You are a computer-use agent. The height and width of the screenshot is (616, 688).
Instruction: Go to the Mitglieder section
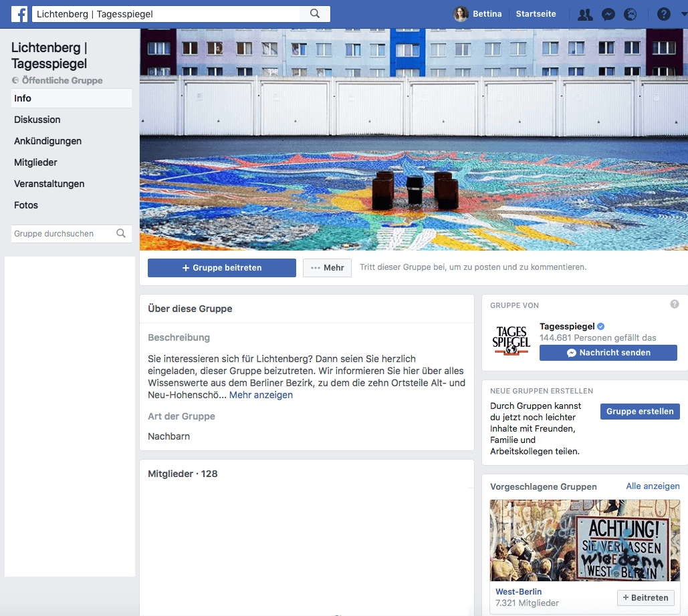(35, 162)
